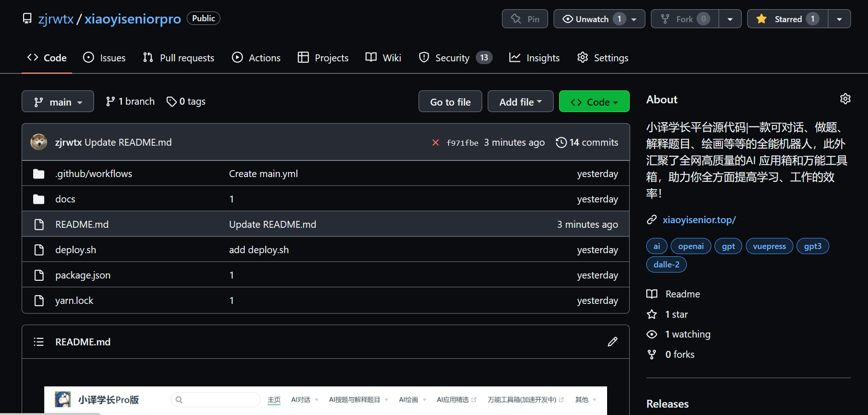This screenshot has width=868, height=415.
Task: Open the README.md file in file list
Action: click(82, 225)
